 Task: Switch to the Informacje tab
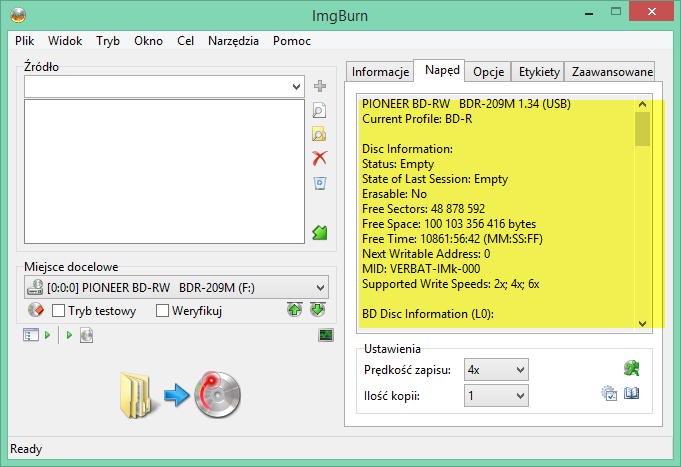click(380, 72)
